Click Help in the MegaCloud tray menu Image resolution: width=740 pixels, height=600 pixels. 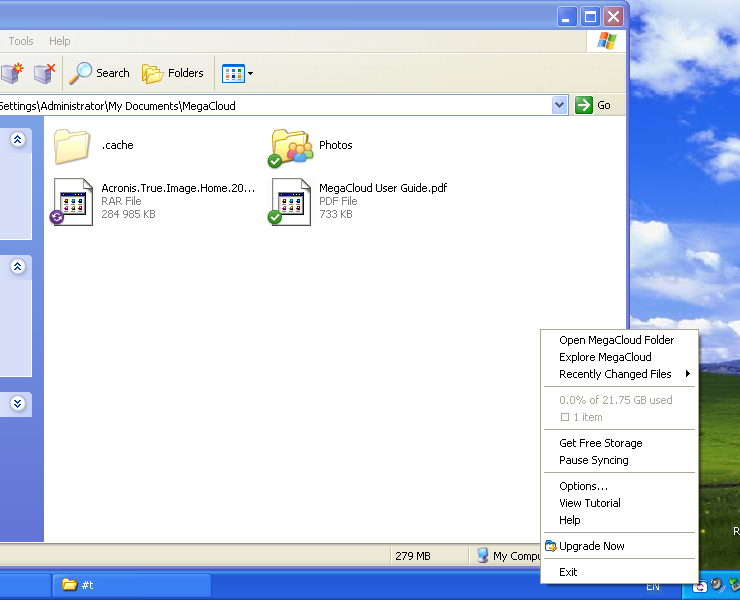[619, 520]
